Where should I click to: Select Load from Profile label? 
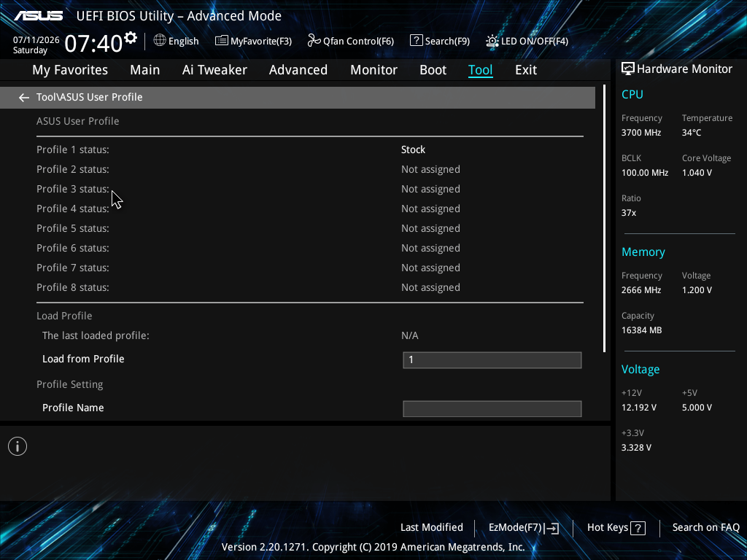83,359
